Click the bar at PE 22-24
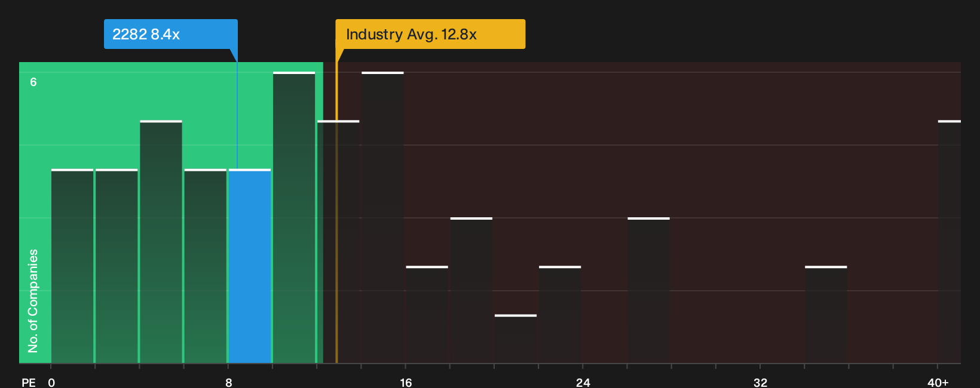 click(560, 315)
